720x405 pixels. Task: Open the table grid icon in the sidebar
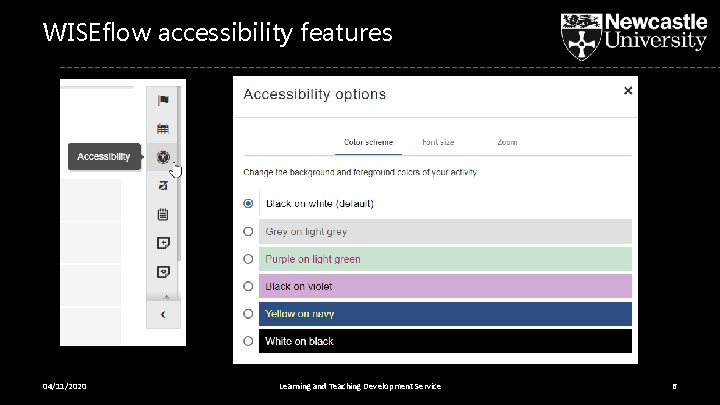pyautogui.click(x=163, y=129)
